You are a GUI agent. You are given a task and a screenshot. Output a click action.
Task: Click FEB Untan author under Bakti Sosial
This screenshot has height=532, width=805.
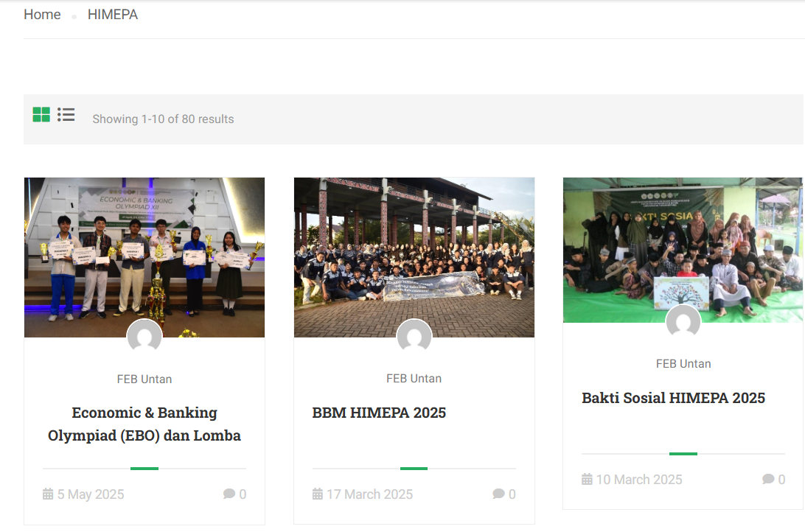(683, 364)
